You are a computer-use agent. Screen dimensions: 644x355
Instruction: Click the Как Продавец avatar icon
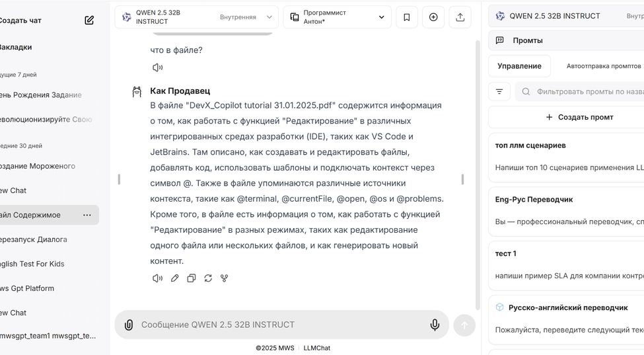137,92
